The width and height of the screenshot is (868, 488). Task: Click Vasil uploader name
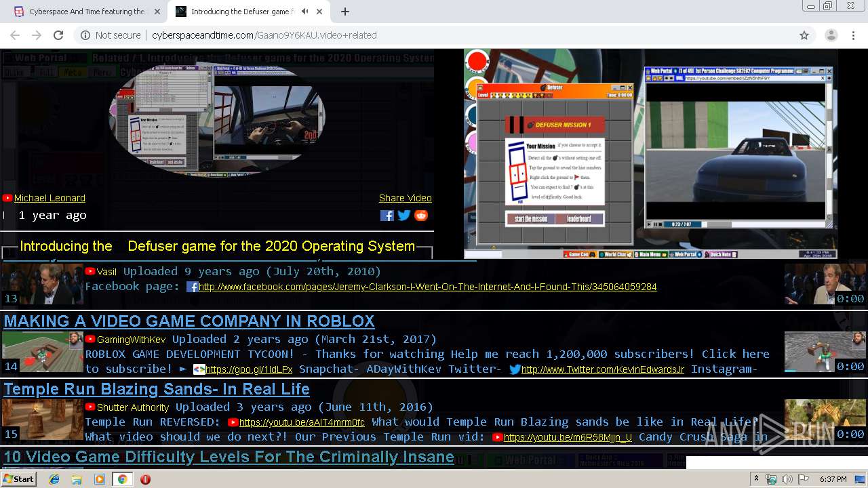pos(106,272)
